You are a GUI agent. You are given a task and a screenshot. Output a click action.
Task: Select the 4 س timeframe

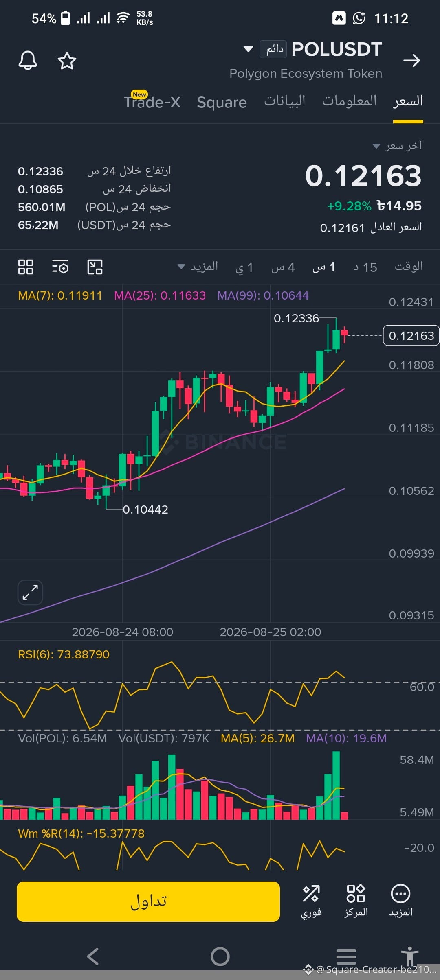pyautogui.click(x=283, y=267)
